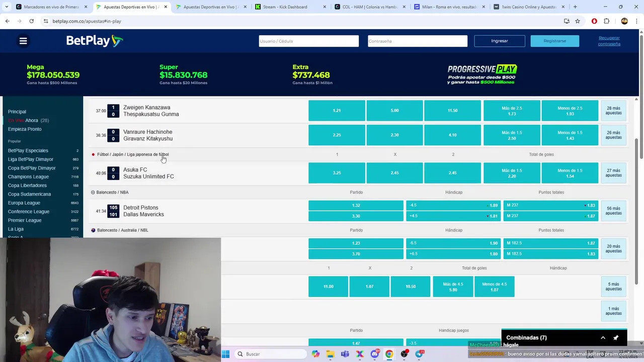
Task: Open the browser extensions puzzle icon
Action: [606, 21]
